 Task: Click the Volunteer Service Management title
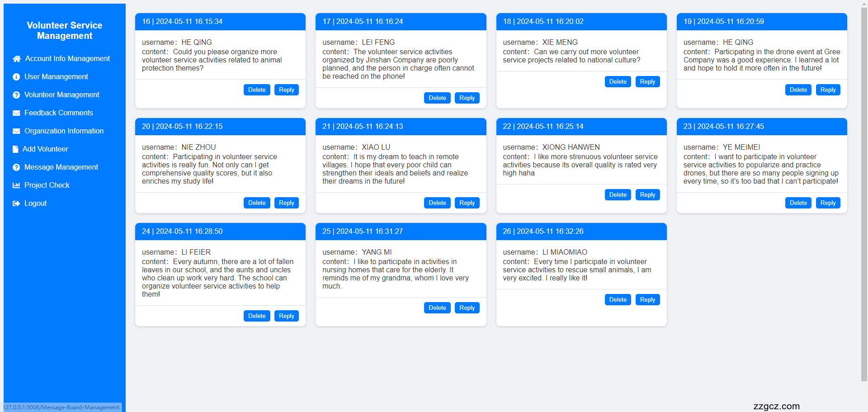(65, 31)
